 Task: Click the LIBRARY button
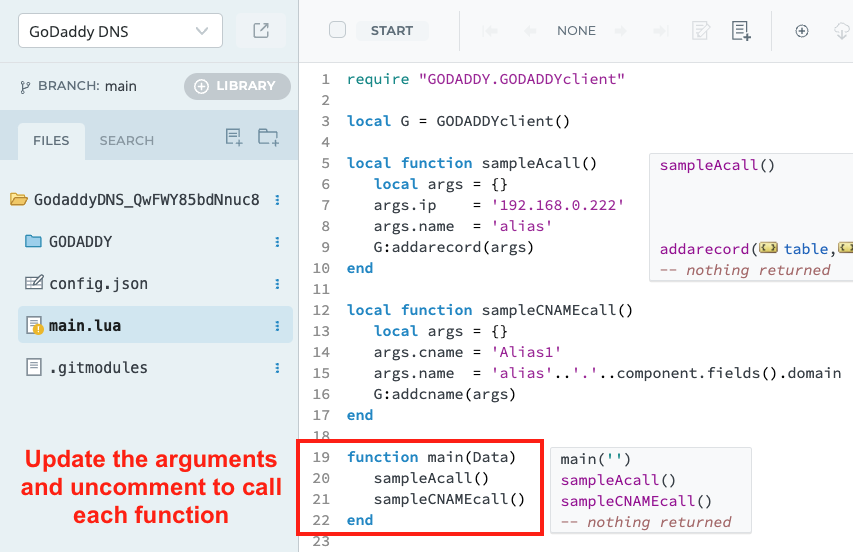click(x=237, y=86)
